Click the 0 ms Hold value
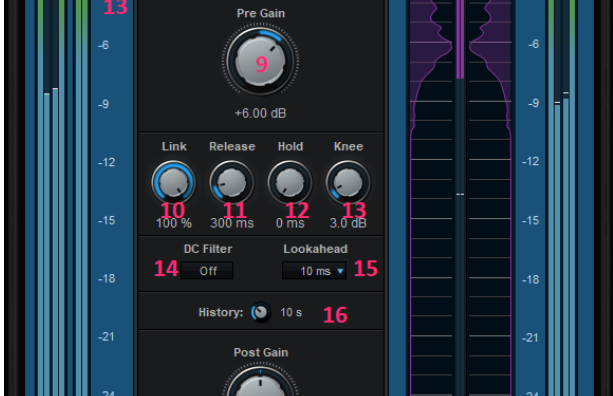Viewport: 613px width, 396px height. tap(290, 223)
